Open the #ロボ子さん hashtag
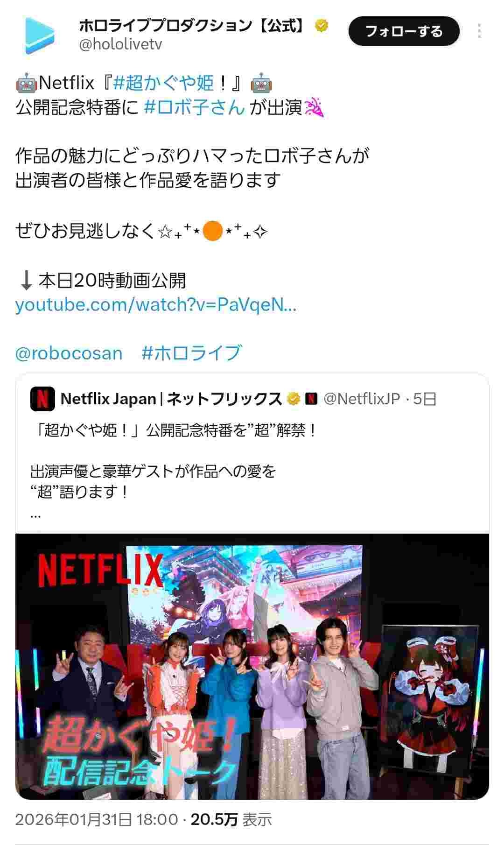Screen dimensions: 504x845 pos(194,107)
